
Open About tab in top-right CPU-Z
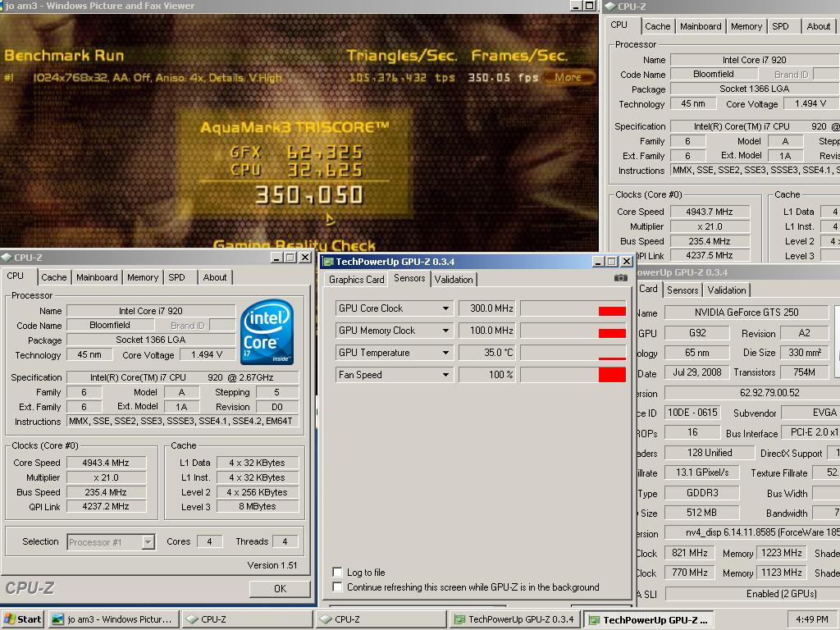point(819,26)
